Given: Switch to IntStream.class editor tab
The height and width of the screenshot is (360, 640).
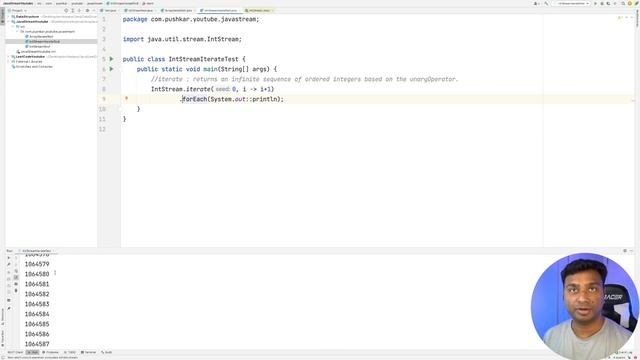Looking at the screenshot, I should pos(259,10).
